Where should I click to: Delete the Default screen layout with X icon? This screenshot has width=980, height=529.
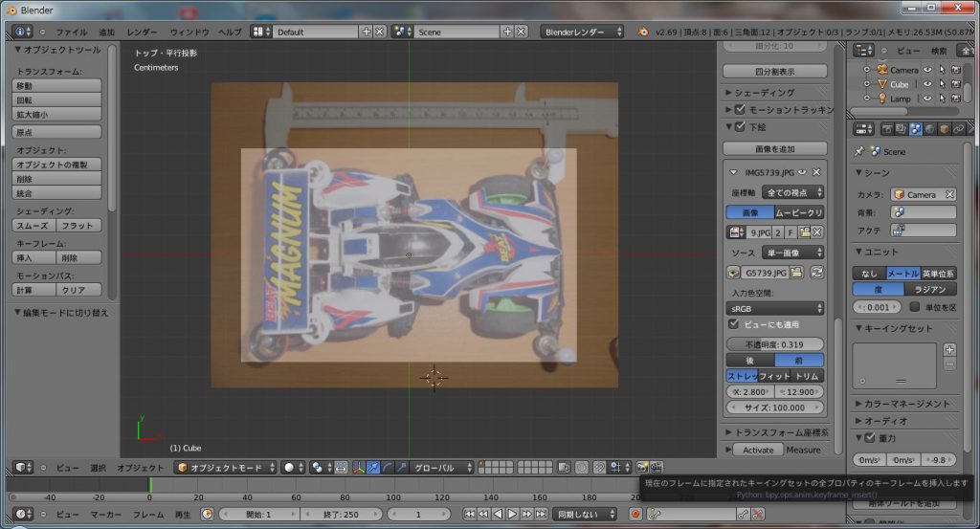pos(379,32)
